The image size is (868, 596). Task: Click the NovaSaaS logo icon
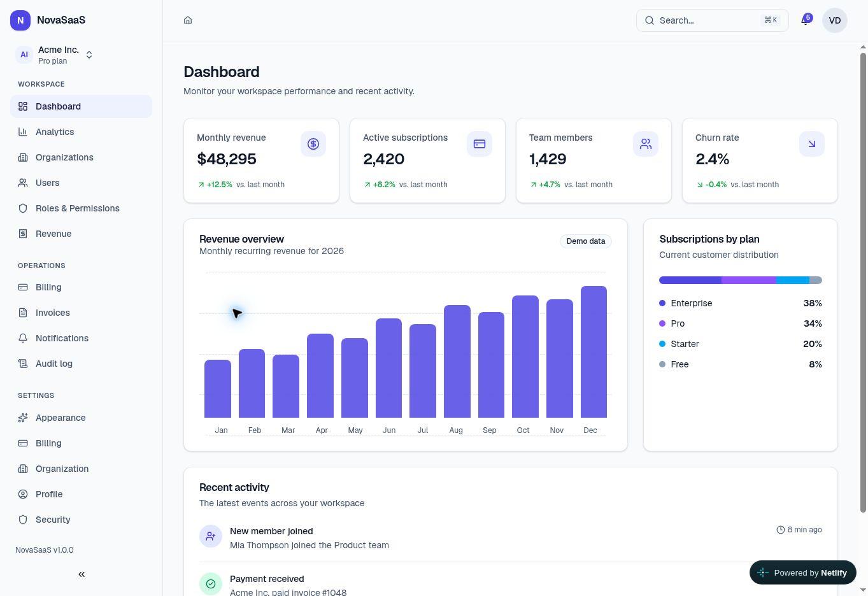coord(20,20)
